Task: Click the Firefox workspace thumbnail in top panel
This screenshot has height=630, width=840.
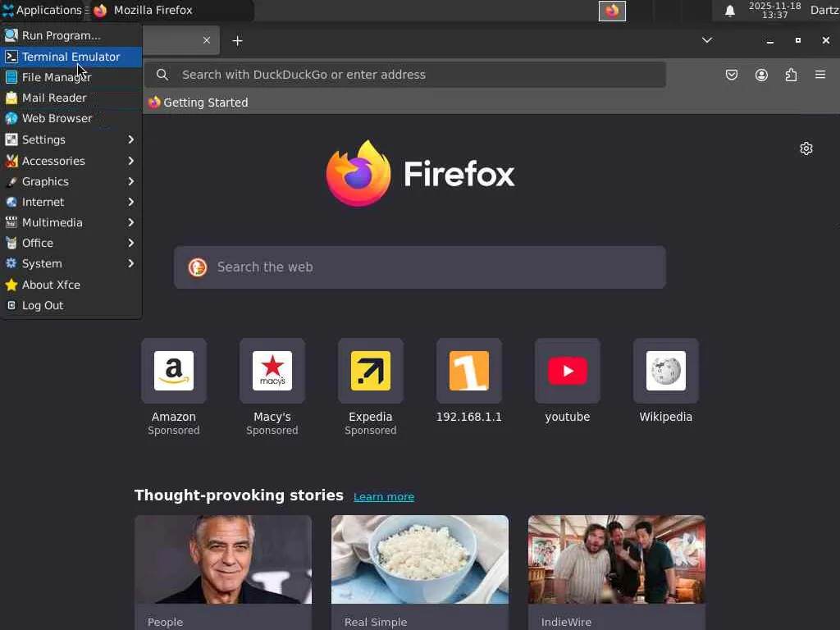Action: [612, 11]
